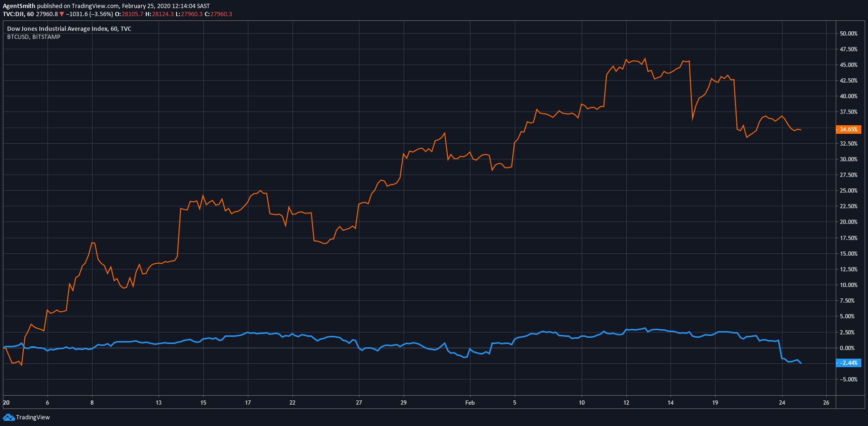Click the AgentSmith author name
868x426 pixels.
(x=19, y=6)
